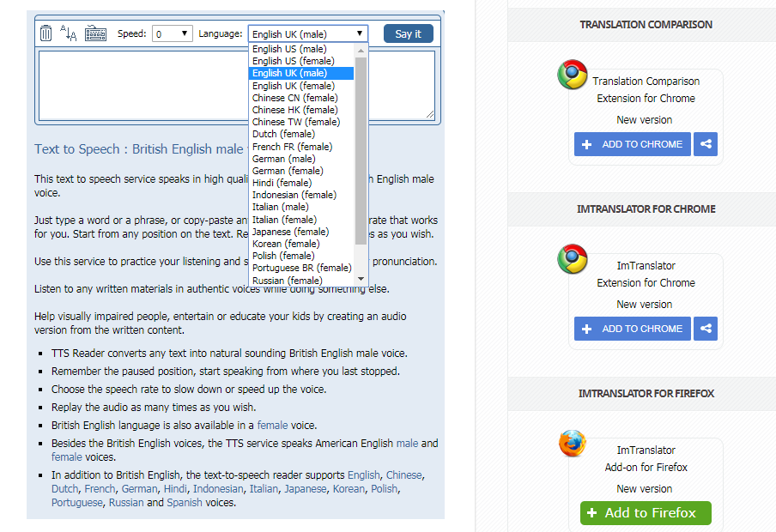Open the Russian language link

[x=126, y=503]
